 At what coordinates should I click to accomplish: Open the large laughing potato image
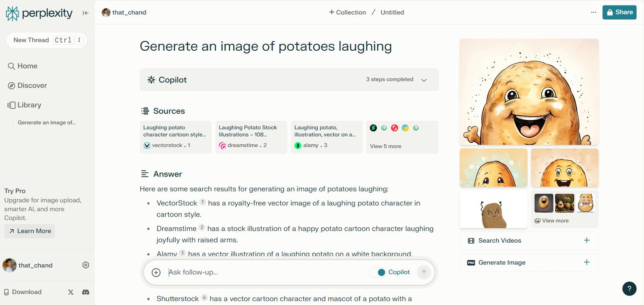529,92
